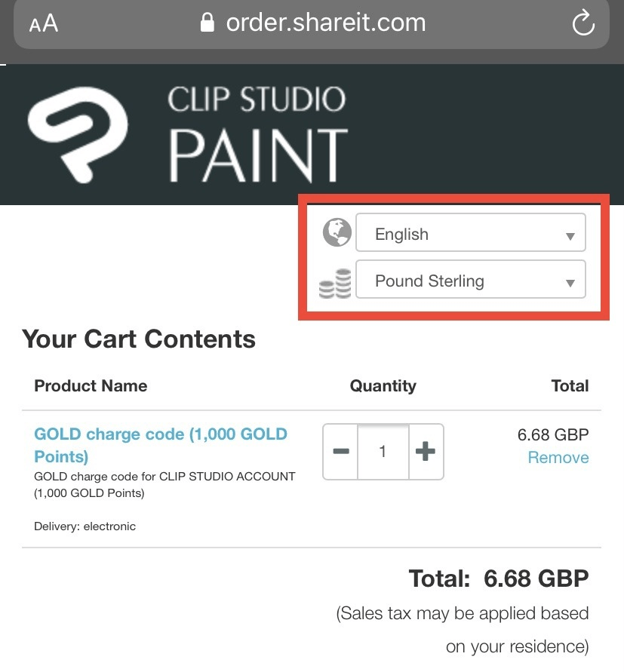Viewport: 624px width, 672px height.
Task: Open the Pound Sterling currency dropdown
Action: coord(470,280)
